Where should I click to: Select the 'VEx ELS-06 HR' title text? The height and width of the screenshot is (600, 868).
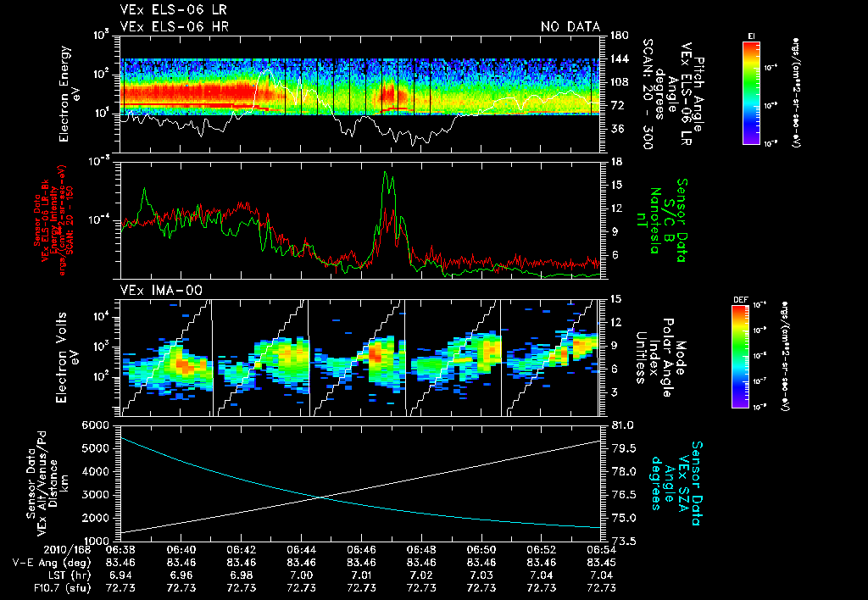point(174,26)
